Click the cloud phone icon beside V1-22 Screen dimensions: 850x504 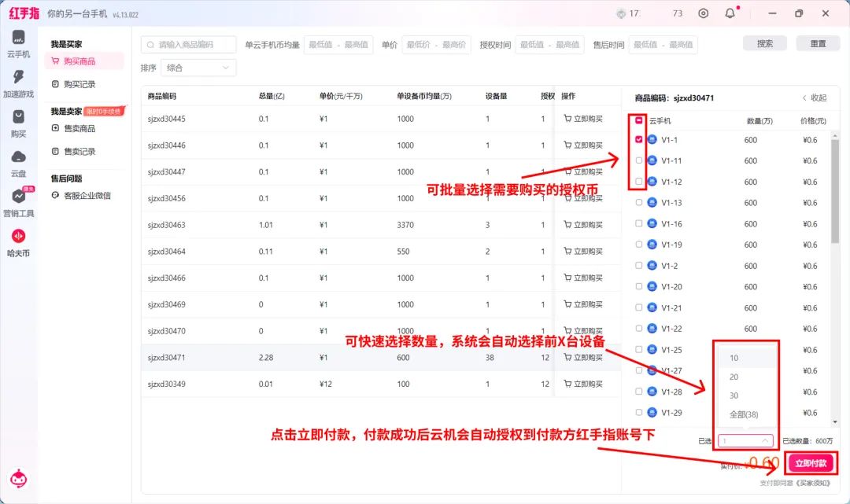(x=652, y=329)
